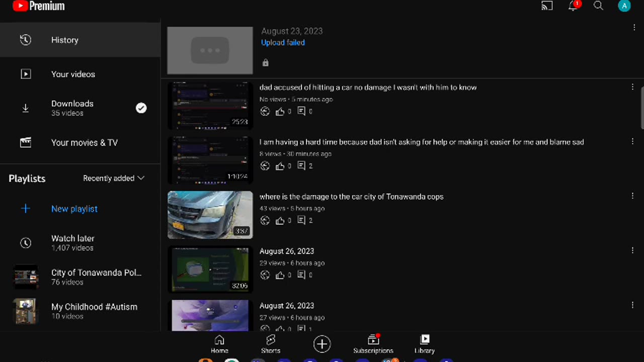This screenshot has height=362, width=644.
Task: Expand the Recently added sort dropdown
Action: 114,178
